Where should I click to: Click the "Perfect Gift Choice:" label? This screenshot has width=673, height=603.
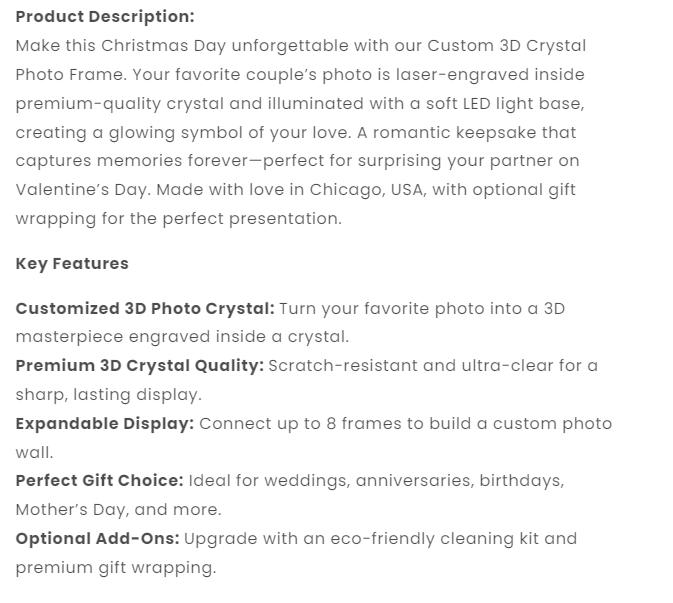99,481
